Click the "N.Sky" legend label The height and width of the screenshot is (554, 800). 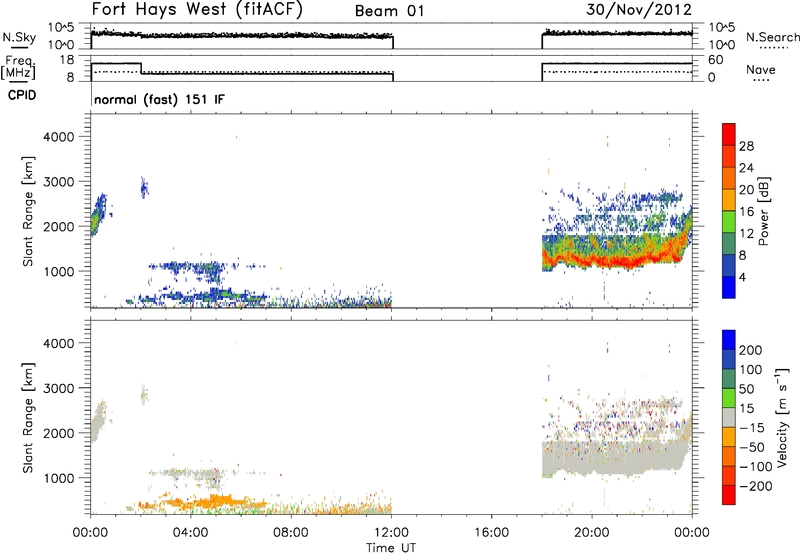tap(19, 38)
